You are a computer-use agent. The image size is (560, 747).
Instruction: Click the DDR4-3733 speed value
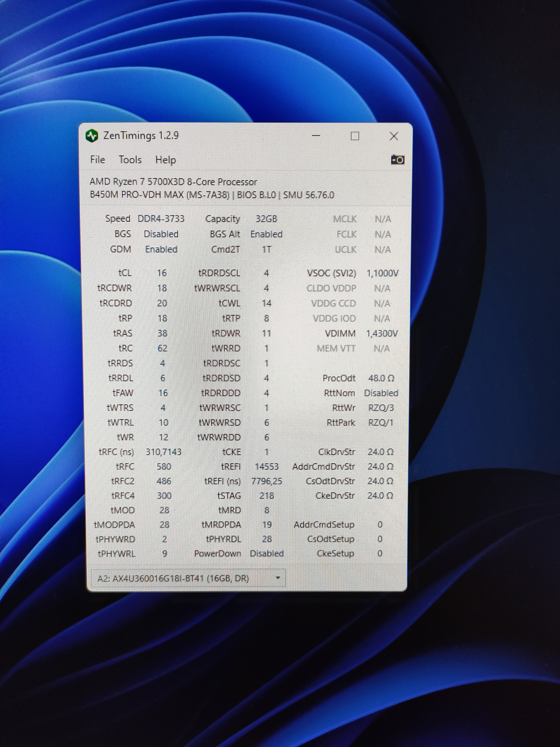tap(161, 219)
